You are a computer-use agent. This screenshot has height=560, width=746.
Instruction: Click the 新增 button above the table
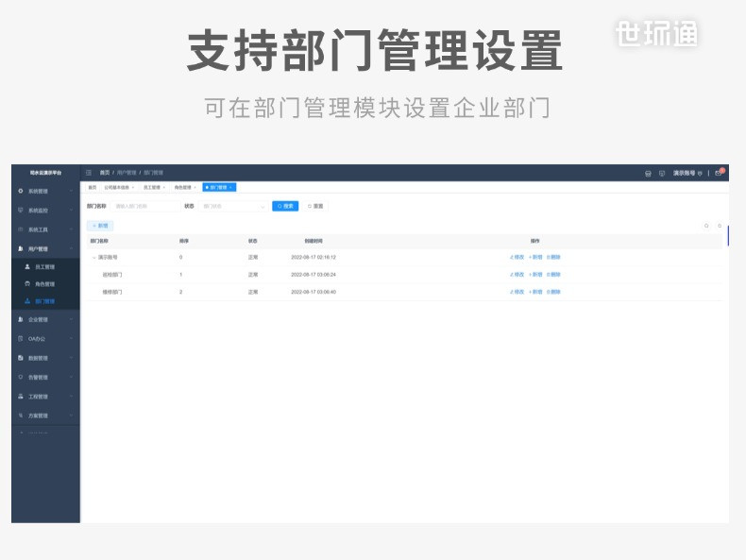pos(100,226)
